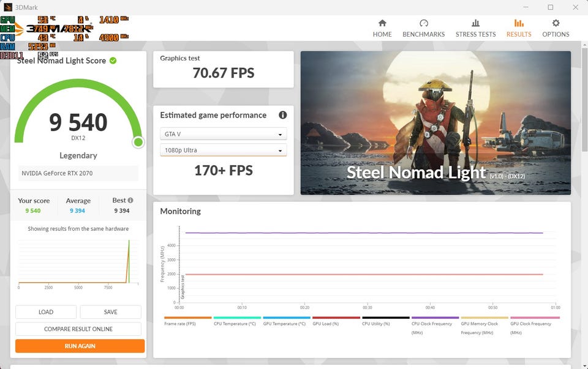
Task: Toggle CPU Clock Frequency legend item
Action: pyautogui.click(x=435, y=326)
